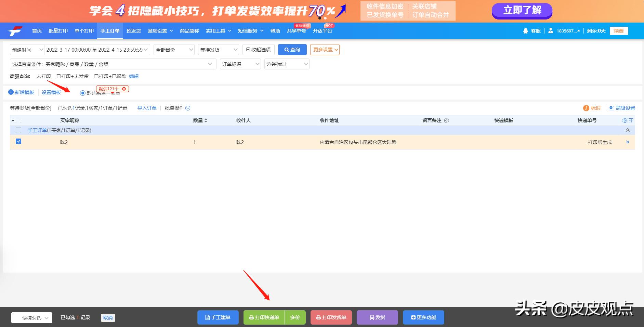644x327 pixels.
Task: Click the orange 标识 info icon
Action: point(586,108)
